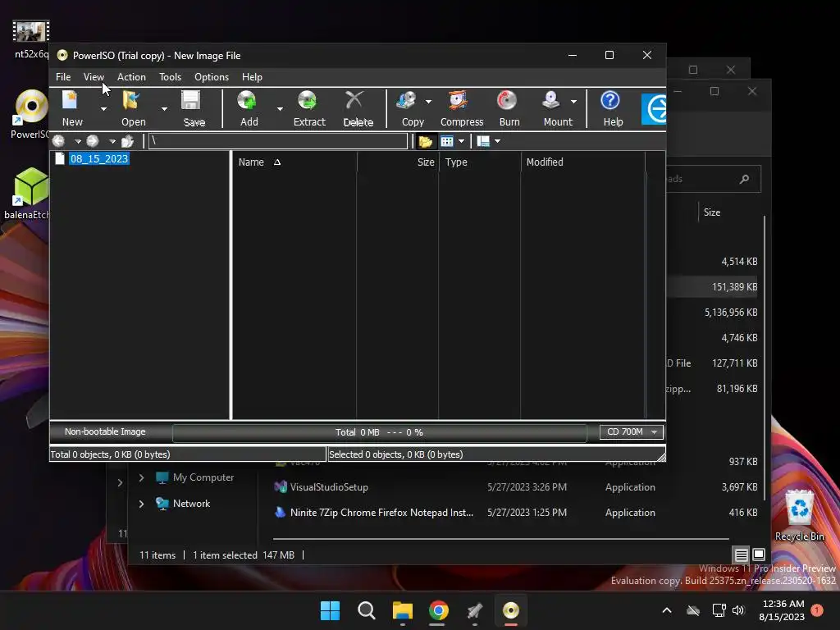The width and height of the screenshot is (840, 630).
Task: Open the File menu
Action: [x=63, y=77]
